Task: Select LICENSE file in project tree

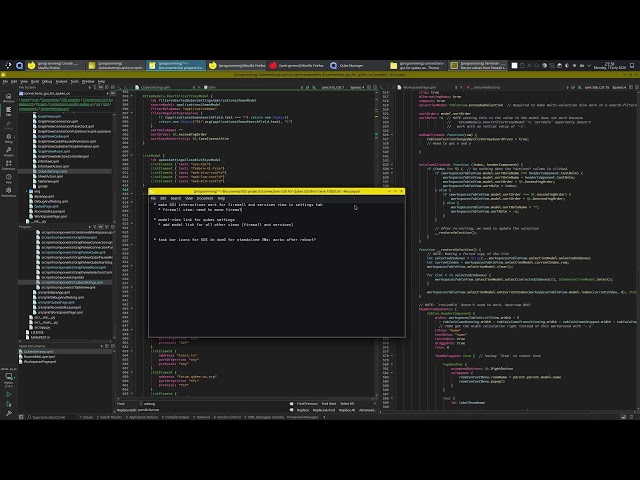Action: point(37,332)
